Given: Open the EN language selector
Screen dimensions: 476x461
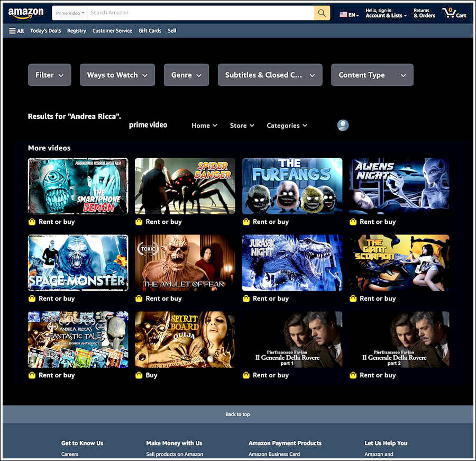Looking at the screenshot, I should (x=350, y=15).
